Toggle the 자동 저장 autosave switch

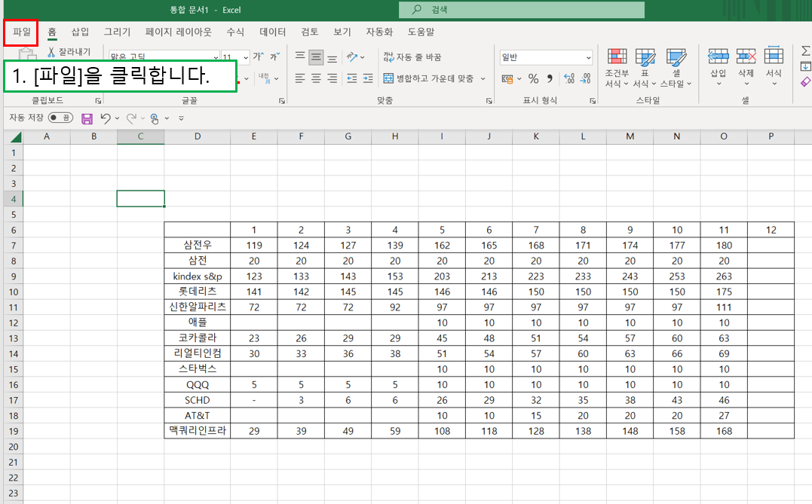click(x=60, y=118)
